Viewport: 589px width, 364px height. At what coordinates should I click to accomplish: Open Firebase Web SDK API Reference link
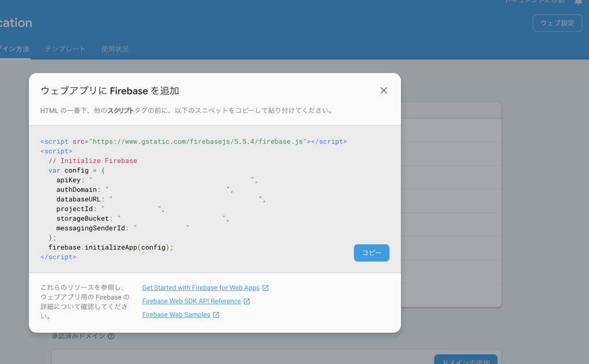(x=191, y=301)
